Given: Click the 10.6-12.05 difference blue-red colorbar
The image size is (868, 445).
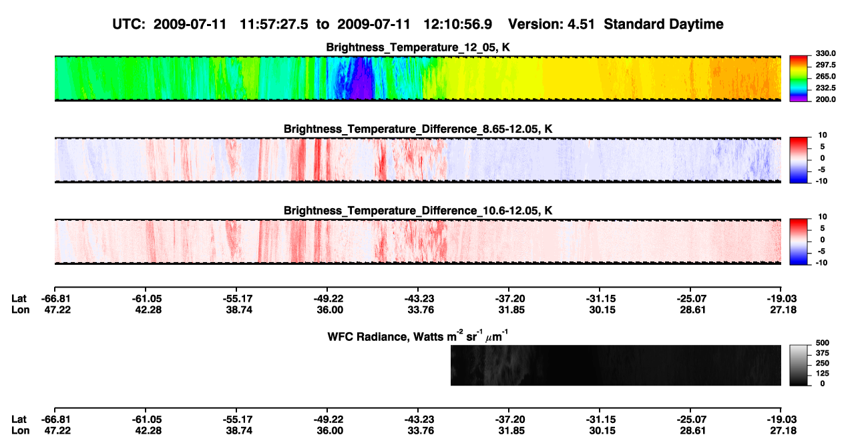Looking at the screenshot, I should click(799, 240).
